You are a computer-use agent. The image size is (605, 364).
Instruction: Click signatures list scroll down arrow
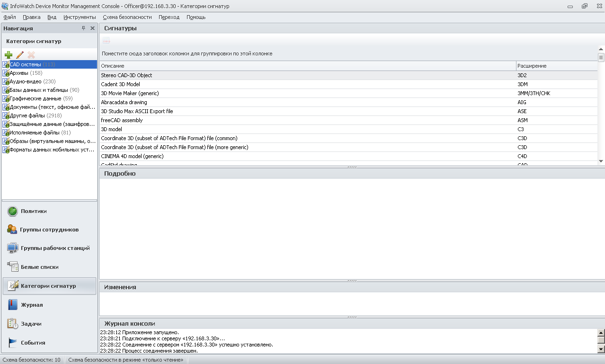601,161
